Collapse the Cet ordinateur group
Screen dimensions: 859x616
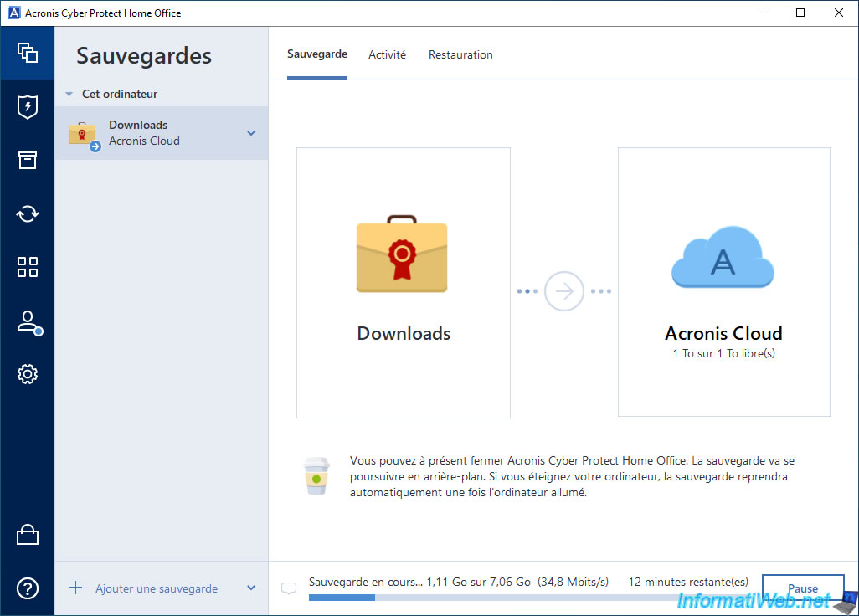click(69, 95)
